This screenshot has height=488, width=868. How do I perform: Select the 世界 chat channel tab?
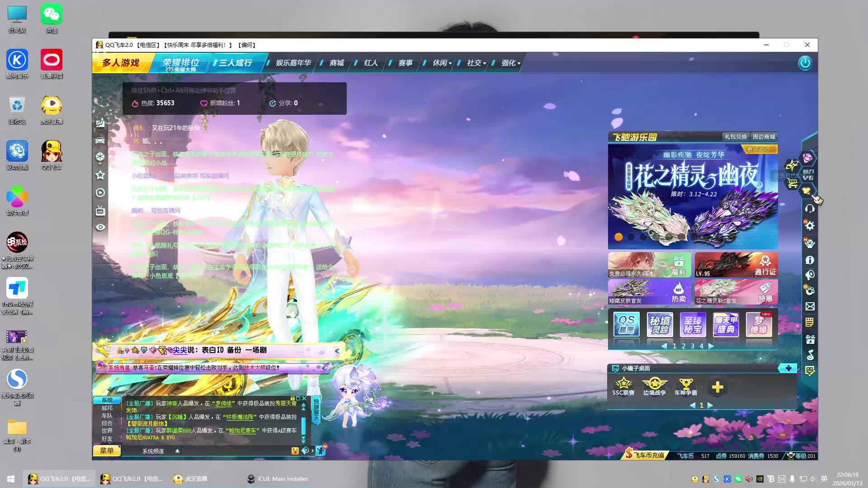point(107,431)
